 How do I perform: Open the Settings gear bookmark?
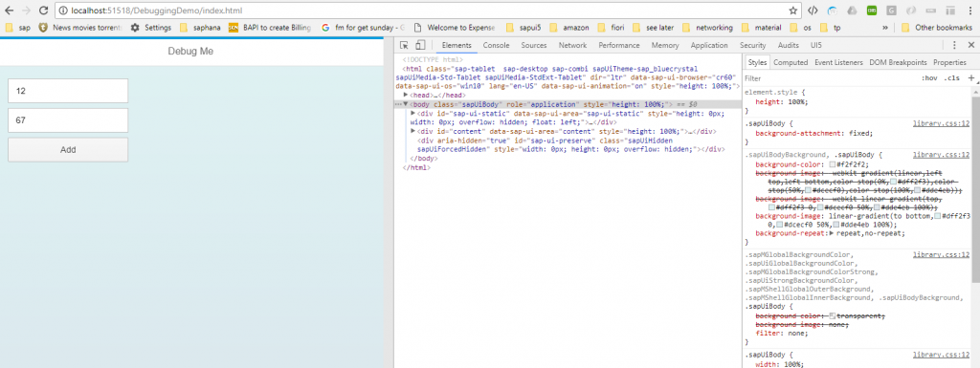150,28
